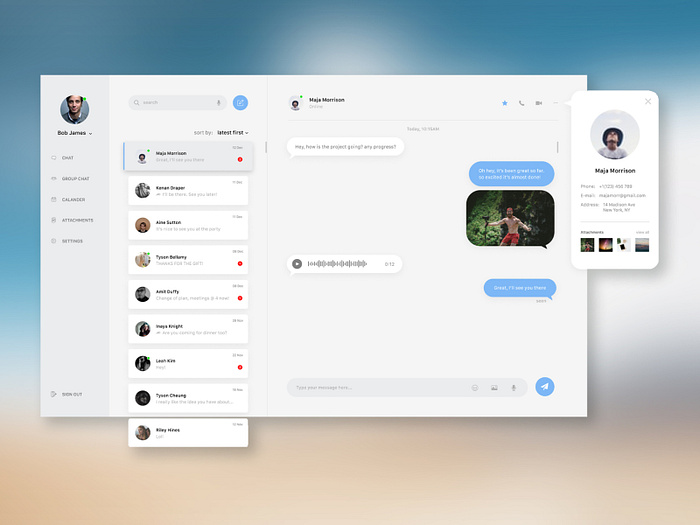Send message with paper plane button
This screenshot has height=525, width=700.
coord(545,387)
